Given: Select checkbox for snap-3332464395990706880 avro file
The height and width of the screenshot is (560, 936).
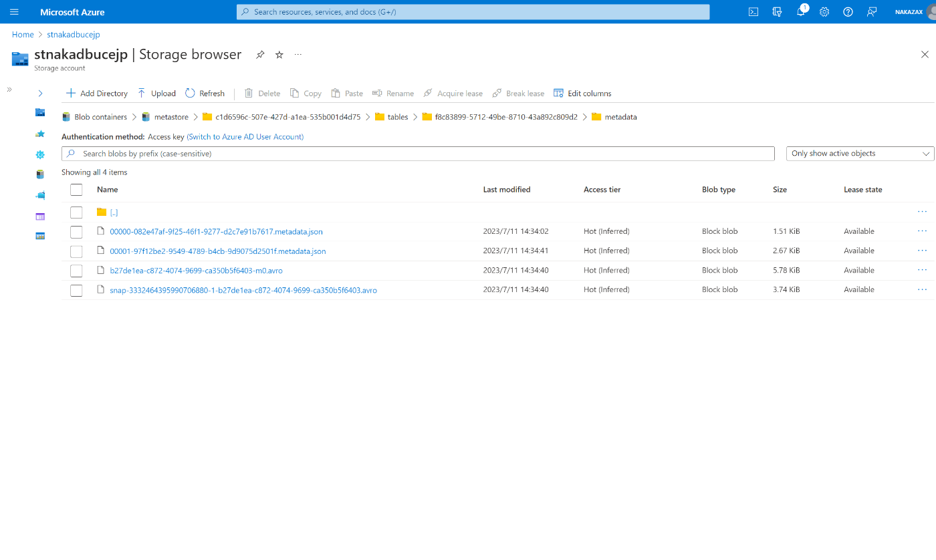Looking at the screenshot, I should (x=76, y=290).
